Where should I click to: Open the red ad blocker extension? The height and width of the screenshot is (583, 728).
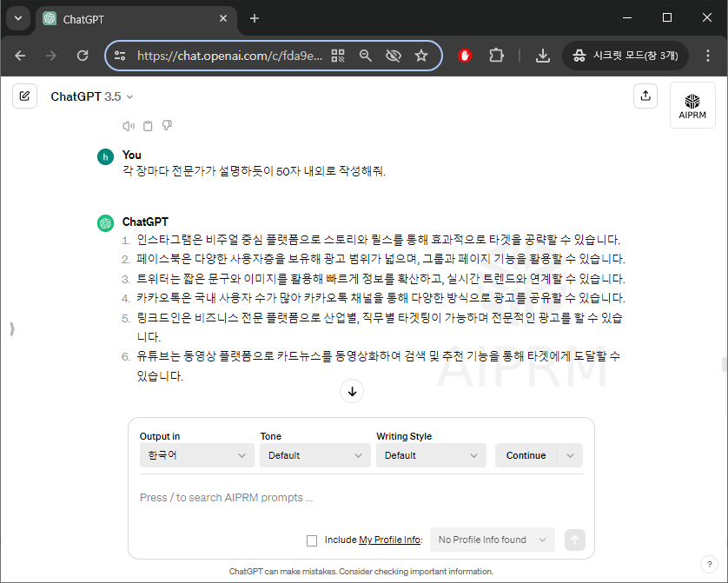465,56
